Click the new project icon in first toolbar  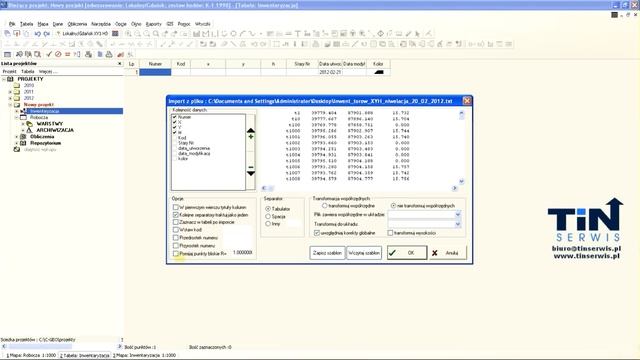pyautogui.click(x=7, y=33)
